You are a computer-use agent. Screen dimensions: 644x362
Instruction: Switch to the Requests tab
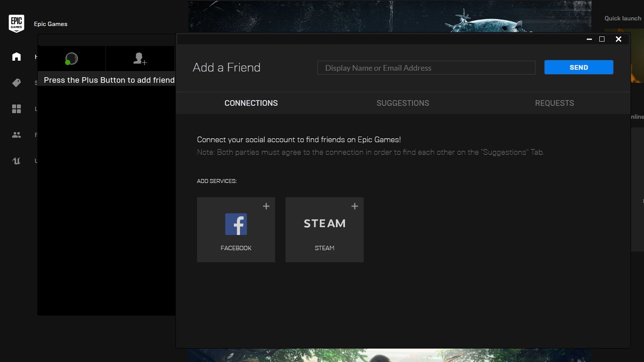tap(555, 103)
